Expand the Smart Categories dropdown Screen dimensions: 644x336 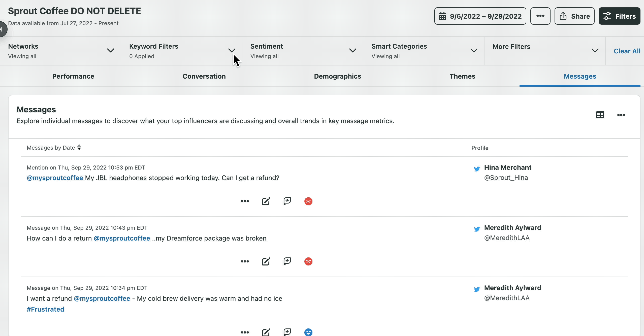click(424, 51)
